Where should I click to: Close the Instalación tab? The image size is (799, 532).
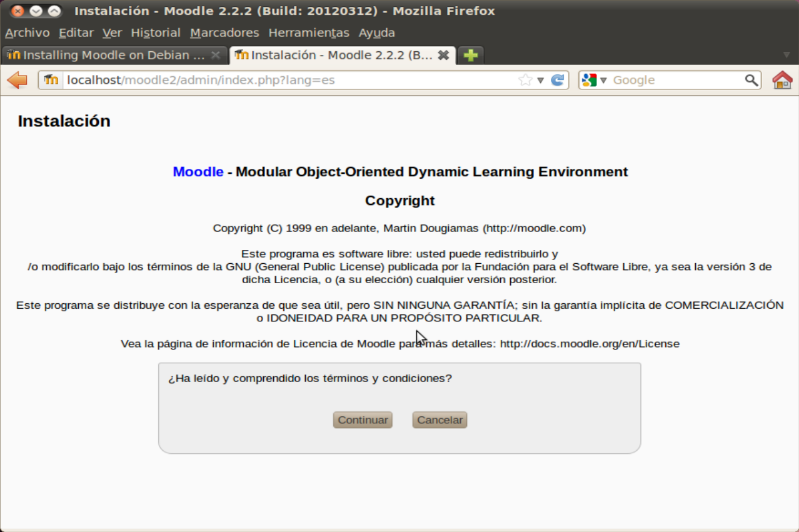click(x=443, y=55)
